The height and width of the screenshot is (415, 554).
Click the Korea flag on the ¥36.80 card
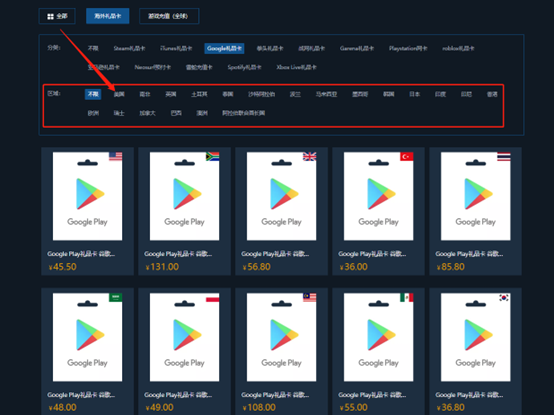pyautogui.click(x=504, y=297)
